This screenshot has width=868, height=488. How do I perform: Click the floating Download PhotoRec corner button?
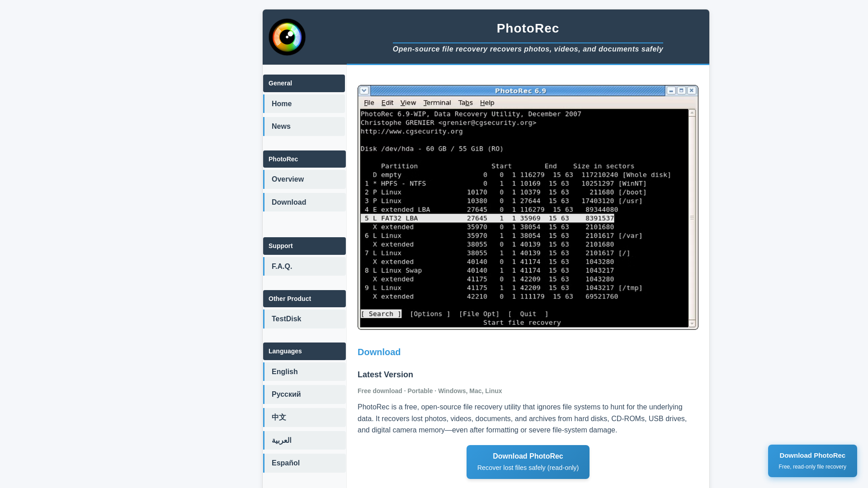click(x=812, y=461)
